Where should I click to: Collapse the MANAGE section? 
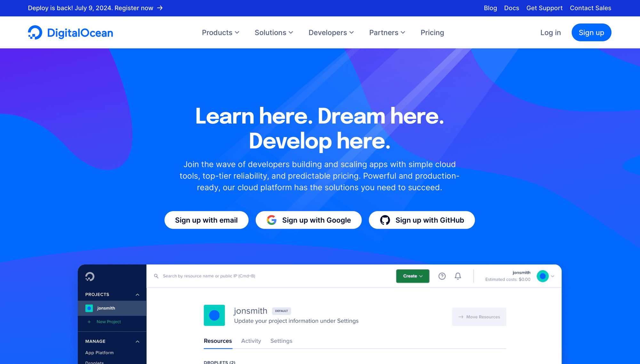pyautogui.click(x=137, y=341)
